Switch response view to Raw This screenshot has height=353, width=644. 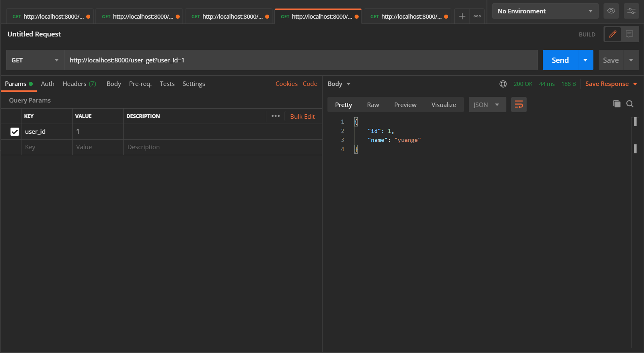pos(373,105)
